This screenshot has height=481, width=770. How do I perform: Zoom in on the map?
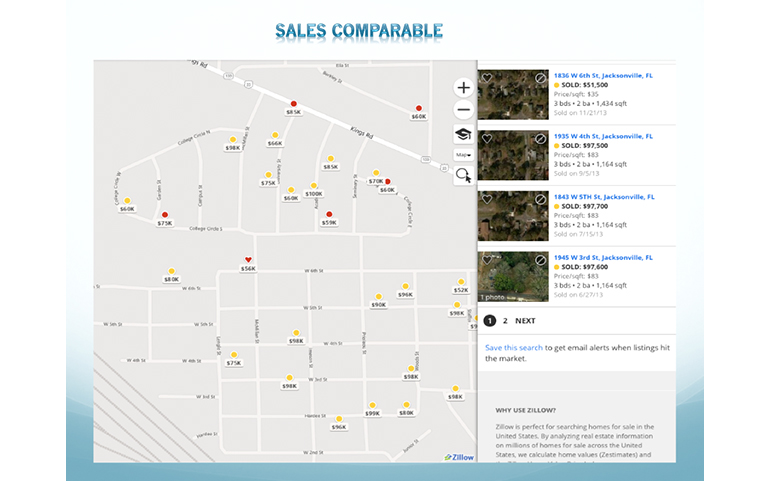click(x=463, y=88)
